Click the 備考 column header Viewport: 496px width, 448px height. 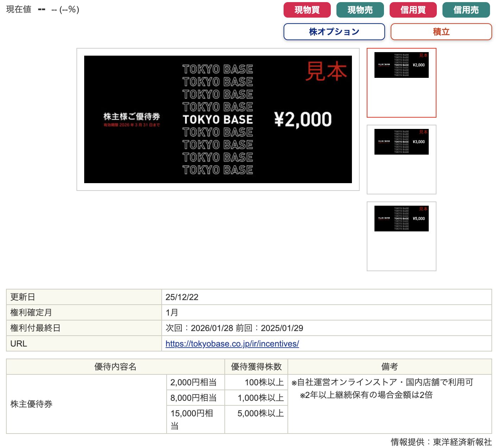(389, 367)
